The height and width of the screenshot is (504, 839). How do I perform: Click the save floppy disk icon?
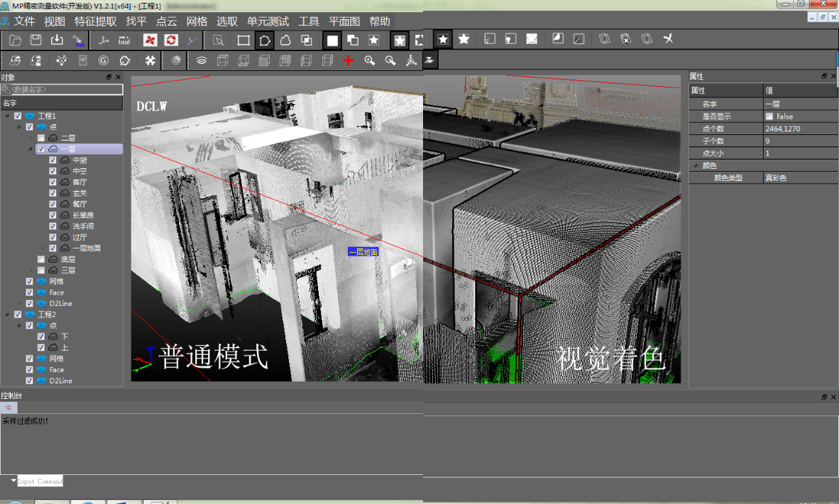click(35, 40)
